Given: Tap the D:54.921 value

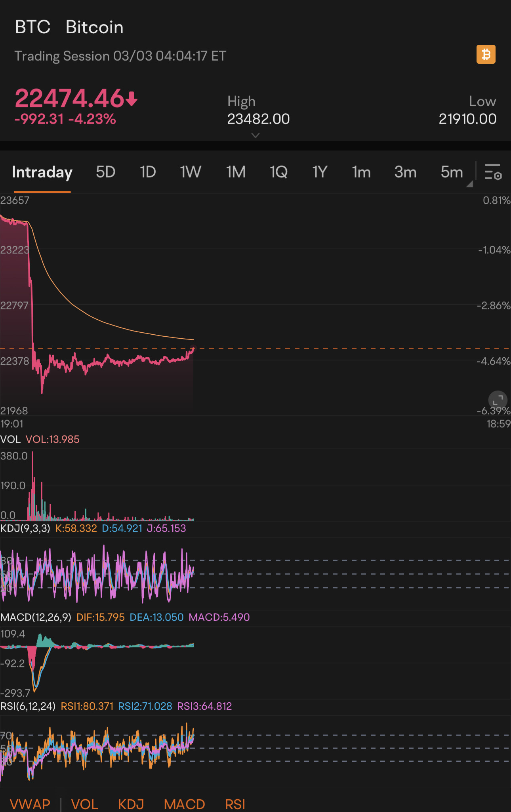Looking at the screenshot, I should (122, 528).
